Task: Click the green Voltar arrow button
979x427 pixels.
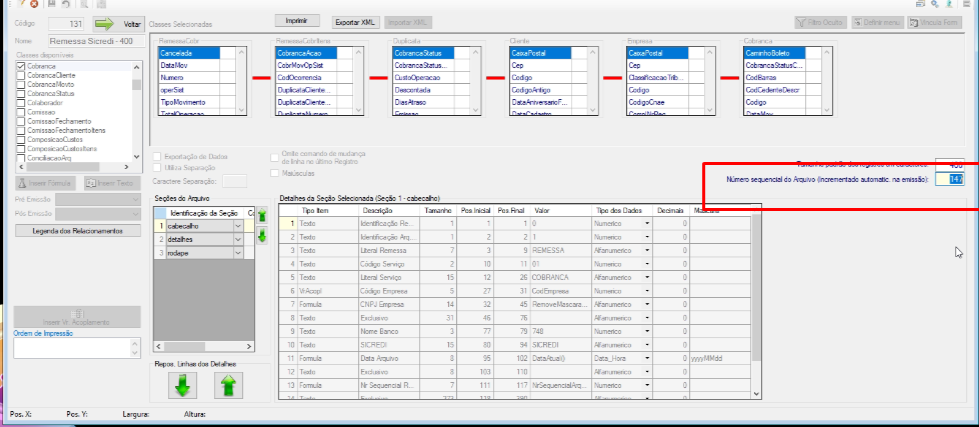Action: pos(119,24)
